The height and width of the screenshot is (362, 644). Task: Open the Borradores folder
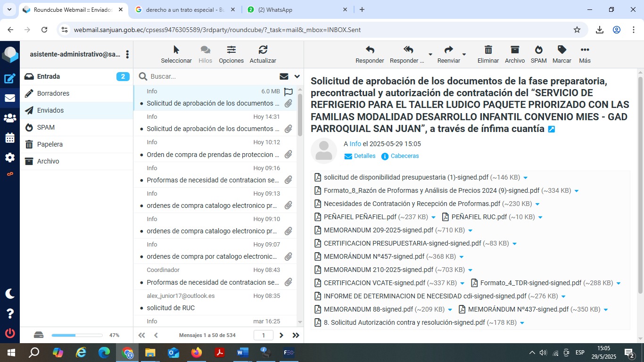(x=53, y=93)
